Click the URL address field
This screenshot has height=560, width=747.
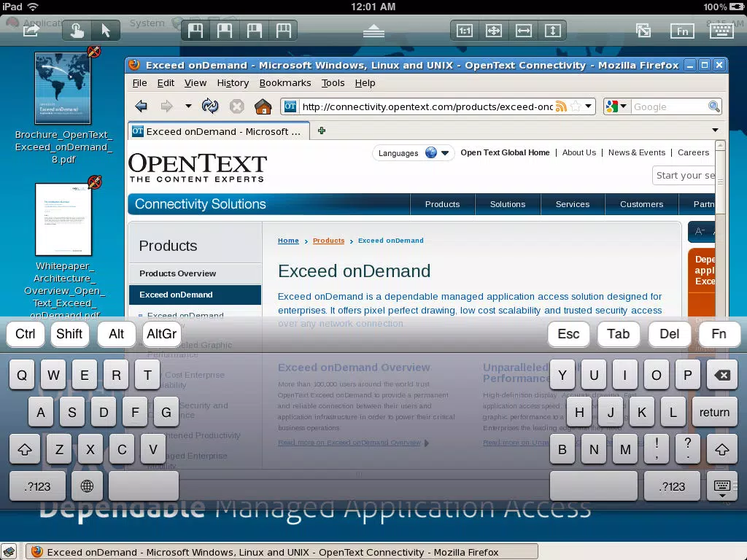click(x=427, y=106)
